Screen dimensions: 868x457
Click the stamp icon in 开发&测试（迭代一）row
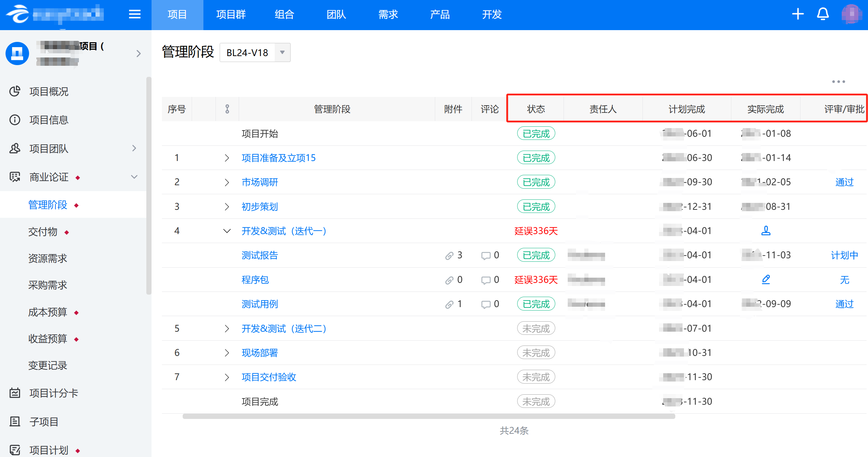pyautogui.click(x=766, y=231)
